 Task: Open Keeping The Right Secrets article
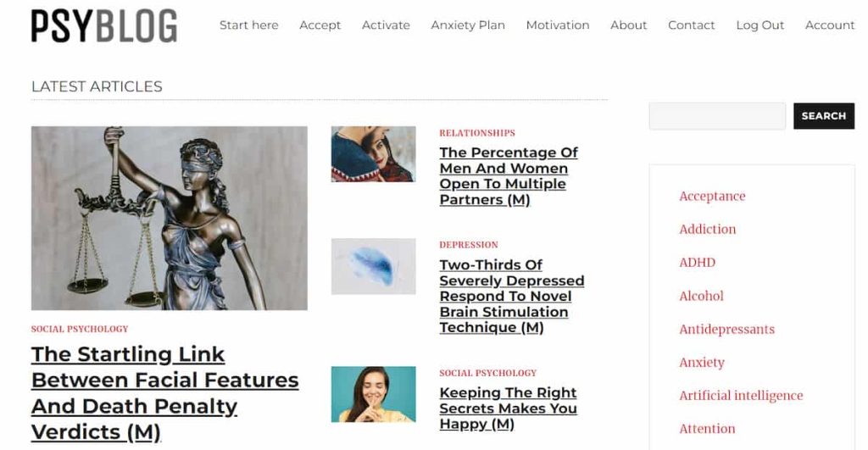(509, 408)
